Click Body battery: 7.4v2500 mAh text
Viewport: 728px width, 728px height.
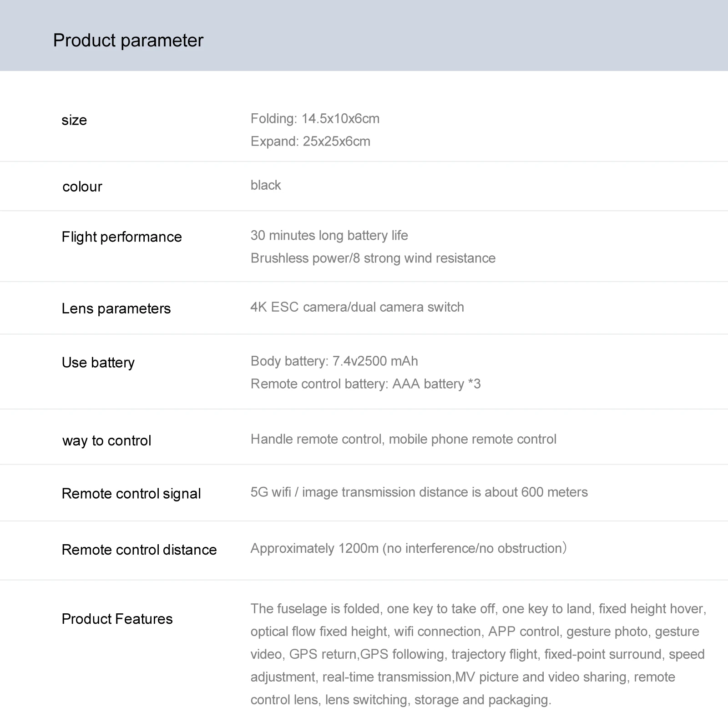334,361
